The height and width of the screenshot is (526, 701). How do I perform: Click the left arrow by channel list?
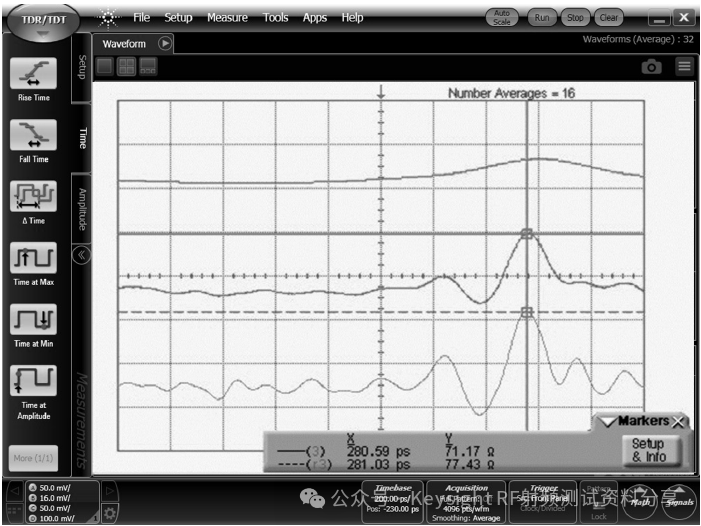(14, 491)
